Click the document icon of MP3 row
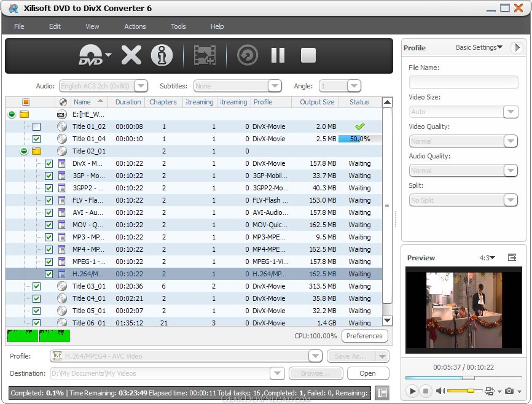Viewport: 532px width, 404px height. [62, 237]
